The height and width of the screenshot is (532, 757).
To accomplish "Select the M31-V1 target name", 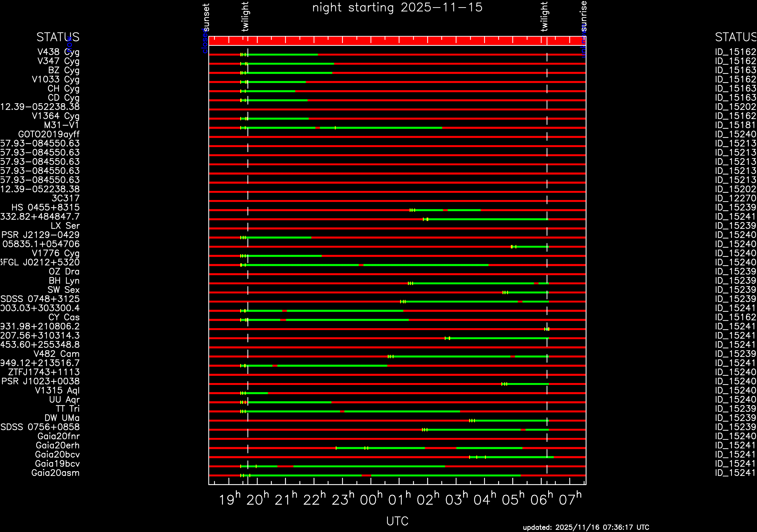I will [62, 125].
